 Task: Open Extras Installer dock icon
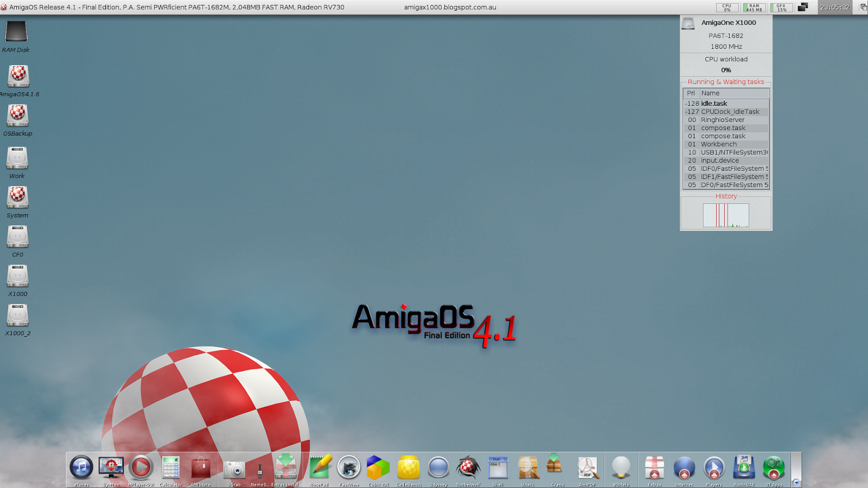285,467
